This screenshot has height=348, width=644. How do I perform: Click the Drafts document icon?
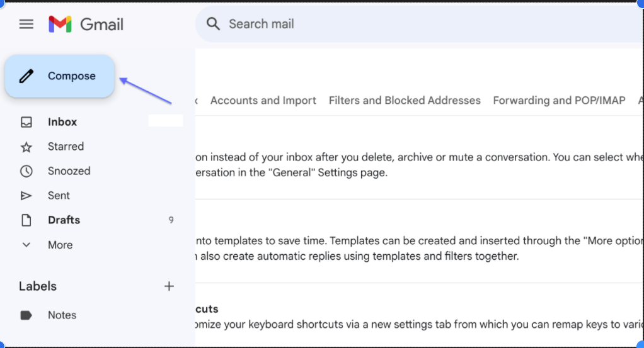click(26, 220)
